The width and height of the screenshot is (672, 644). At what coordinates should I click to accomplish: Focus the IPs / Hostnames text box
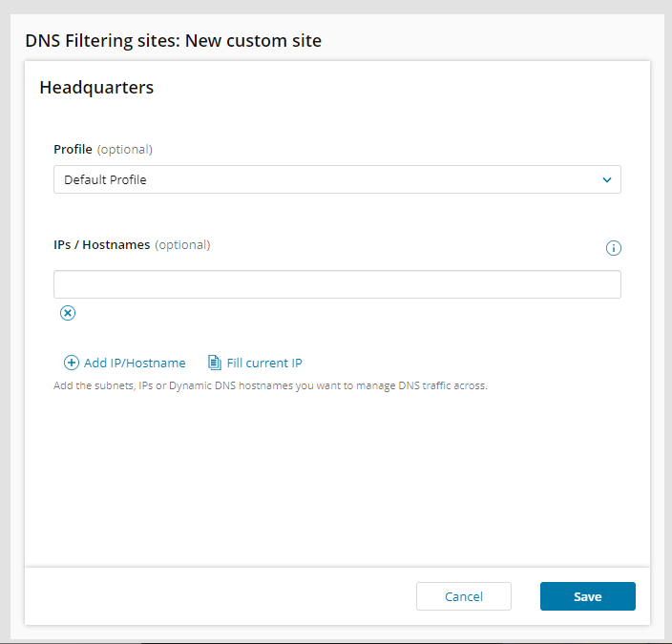click(337, 284)
